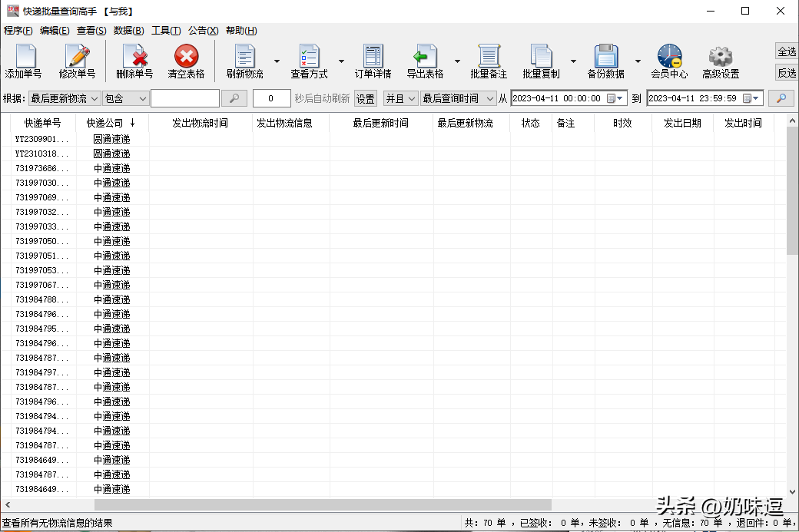Click the 批量复制 icon
The width and height of the screenshot is (799, 532).
pyautogui.click(x=541, y=57)
